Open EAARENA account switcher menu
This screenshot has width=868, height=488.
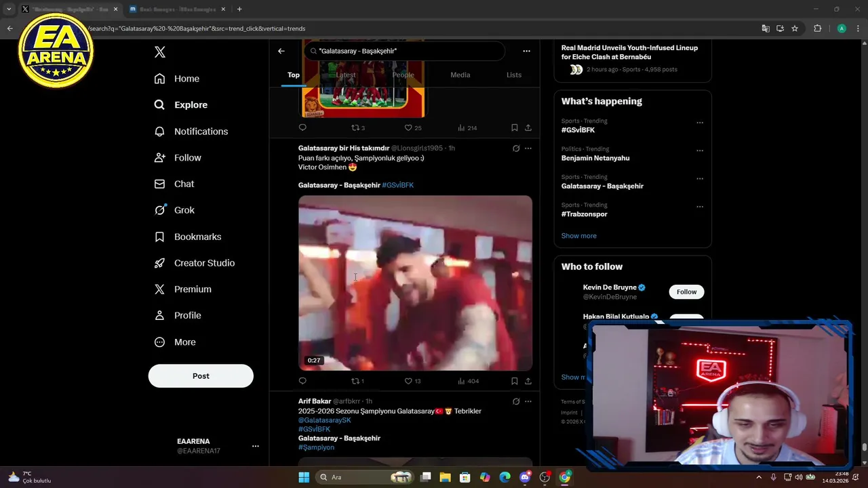coord(256,446)
